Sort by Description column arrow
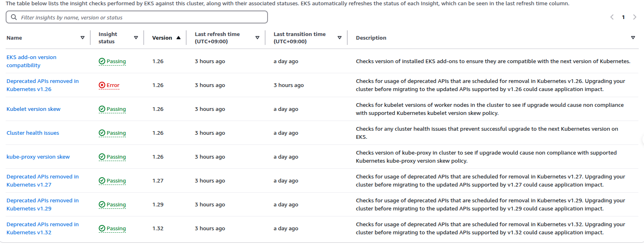644x244 pixels. pos(633,38)
